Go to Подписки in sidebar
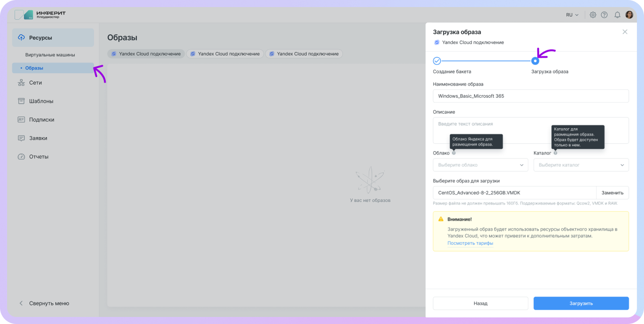 (x=41, y=120)
